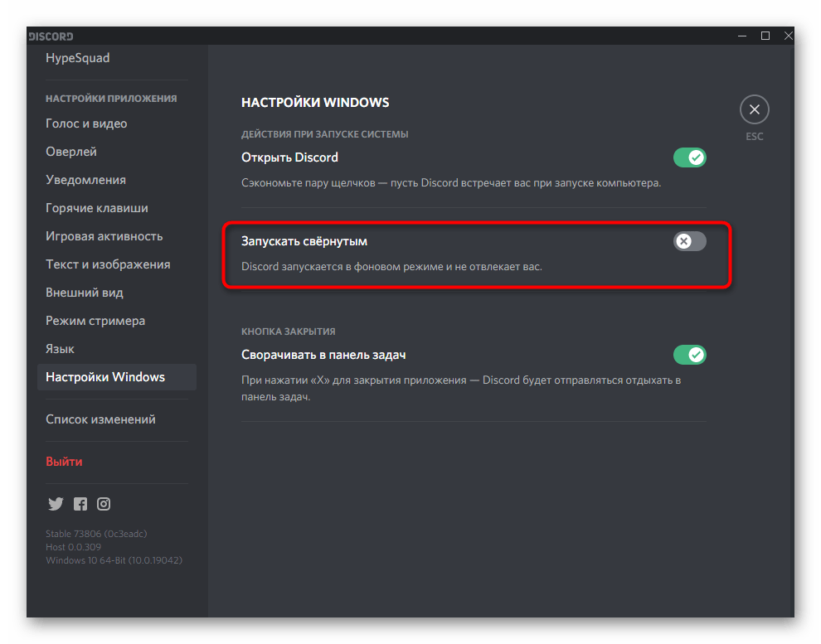Open Discord's Facebook page icon
821x644 pixels.
click(x=80, y=504)
